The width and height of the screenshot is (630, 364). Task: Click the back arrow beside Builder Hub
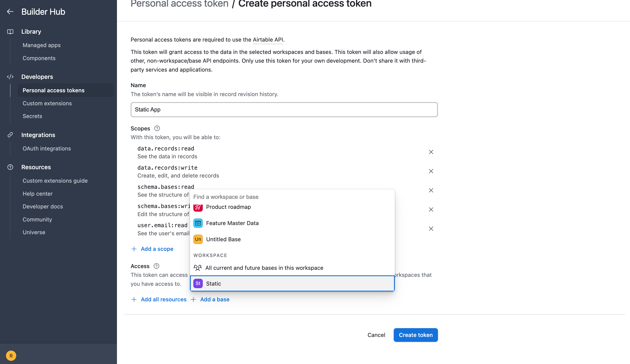(x=10, y=12)
